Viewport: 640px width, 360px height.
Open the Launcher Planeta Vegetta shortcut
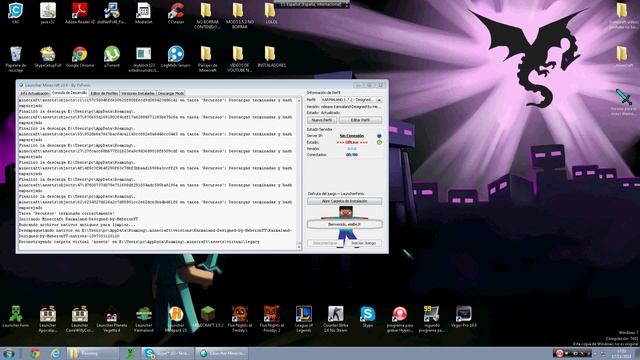[x=112, y=319]
